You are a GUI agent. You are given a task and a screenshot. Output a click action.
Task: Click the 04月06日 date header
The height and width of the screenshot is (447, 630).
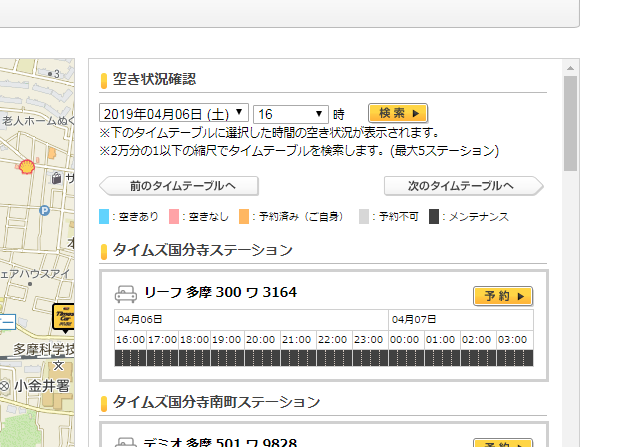pos(252,320)
